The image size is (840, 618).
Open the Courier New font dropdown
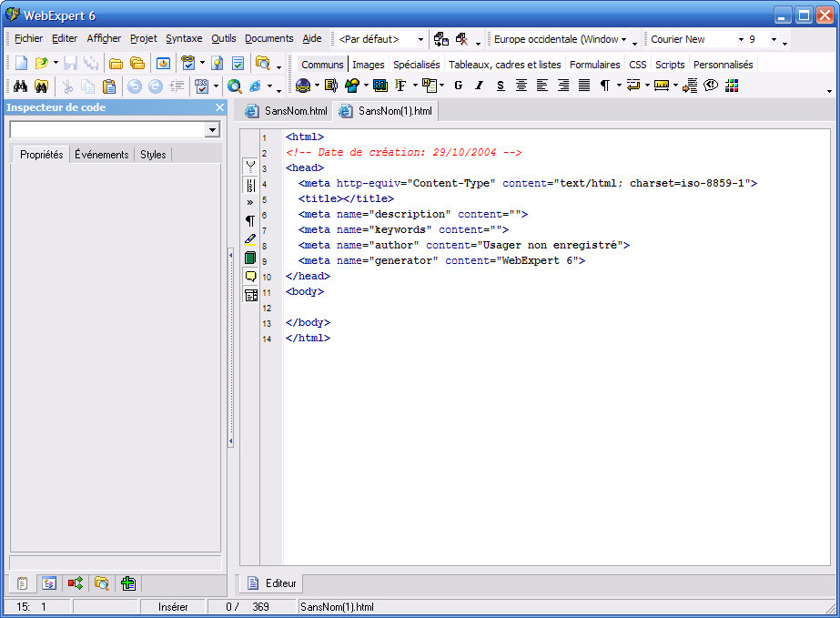point(741,40)
